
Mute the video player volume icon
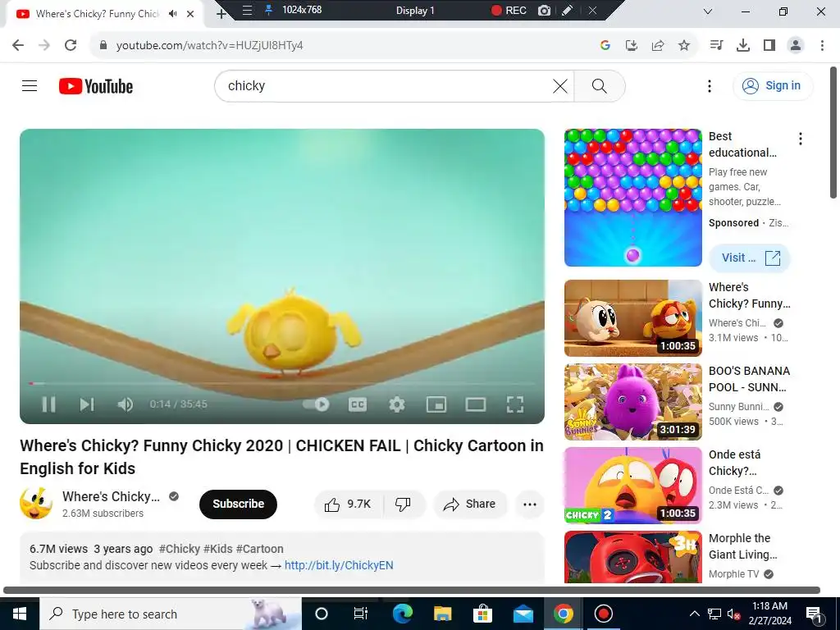(126, 404)
